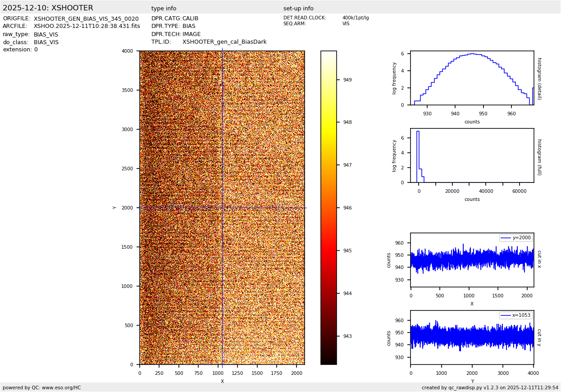Click the center of the bias image

click(222, 208)
